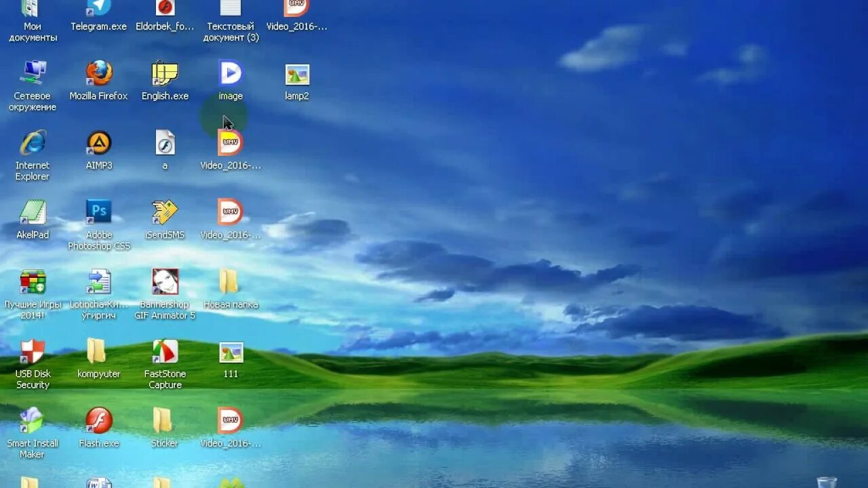Launch Mozilla Firefox shortcut

(99, 81)
